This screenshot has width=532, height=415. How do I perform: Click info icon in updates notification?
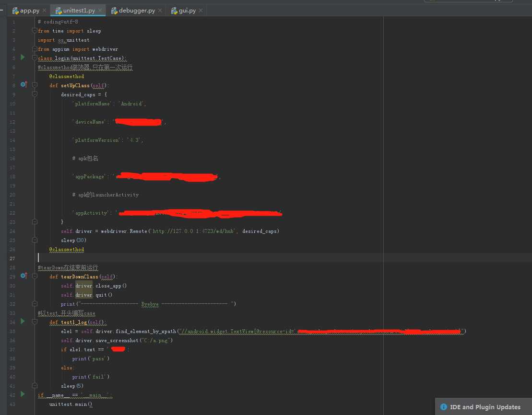tap(443, 407)
